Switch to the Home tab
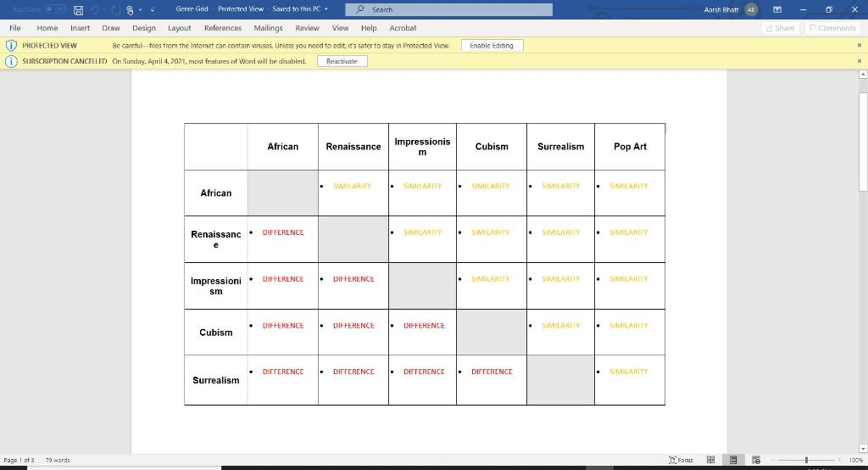Screen dimensions: 868x470 point(47,28)
